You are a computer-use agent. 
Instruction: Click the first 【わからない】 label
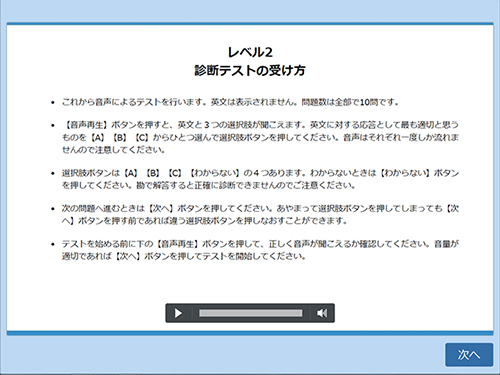pos(214,173)
